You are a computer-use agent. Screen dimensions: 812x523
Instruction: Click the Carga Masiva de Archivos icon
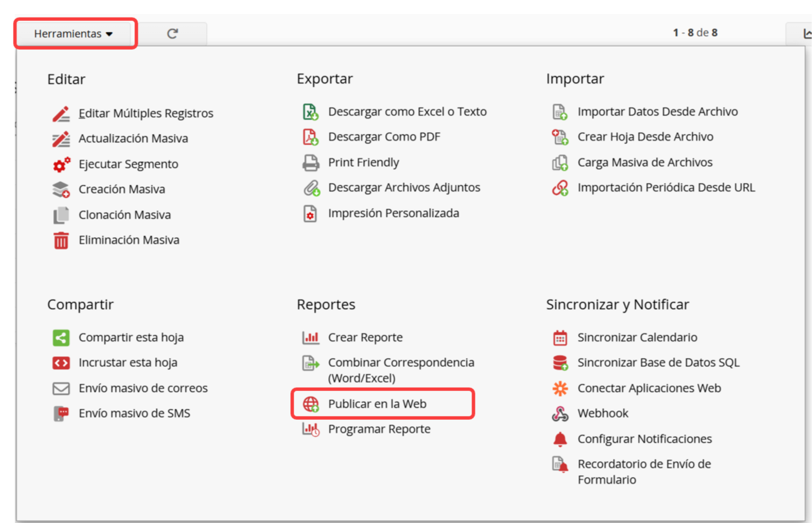pyautogui.click(x=560, y=162)
